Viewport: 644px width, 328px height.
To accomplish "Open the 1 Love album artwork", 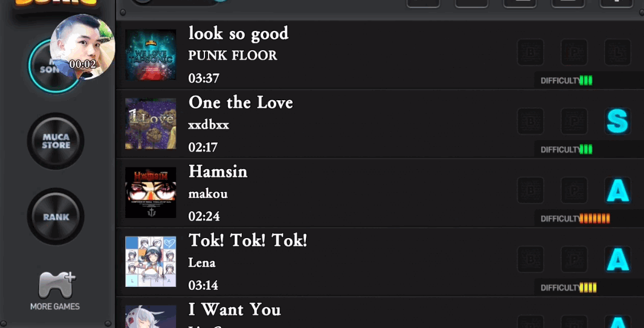I will point(151,124).
